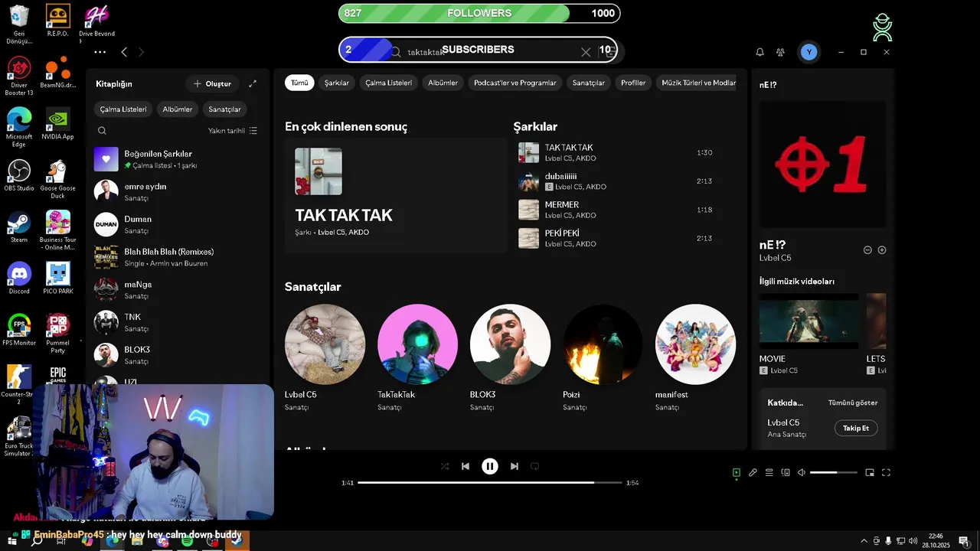This screenshot has height=551, width=980.
Task: Switch to full screen mode
Action: (x=887, y=473)
